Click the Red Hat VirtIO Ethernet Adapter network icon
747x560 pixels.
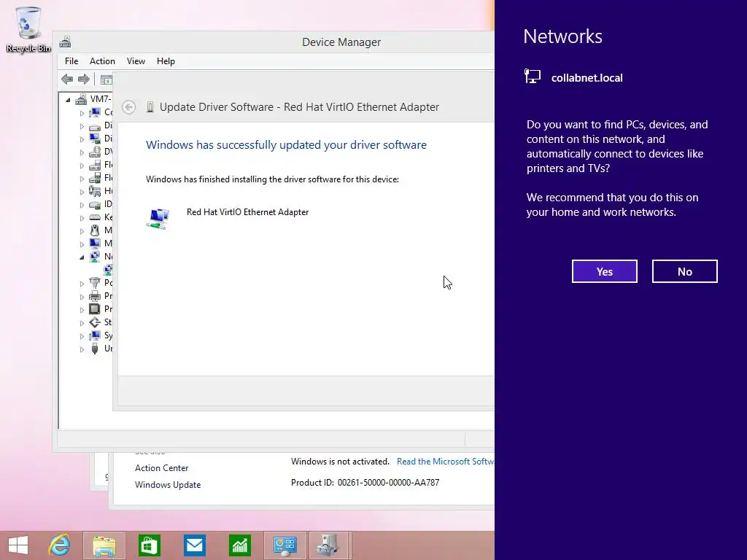pos(158,219)
